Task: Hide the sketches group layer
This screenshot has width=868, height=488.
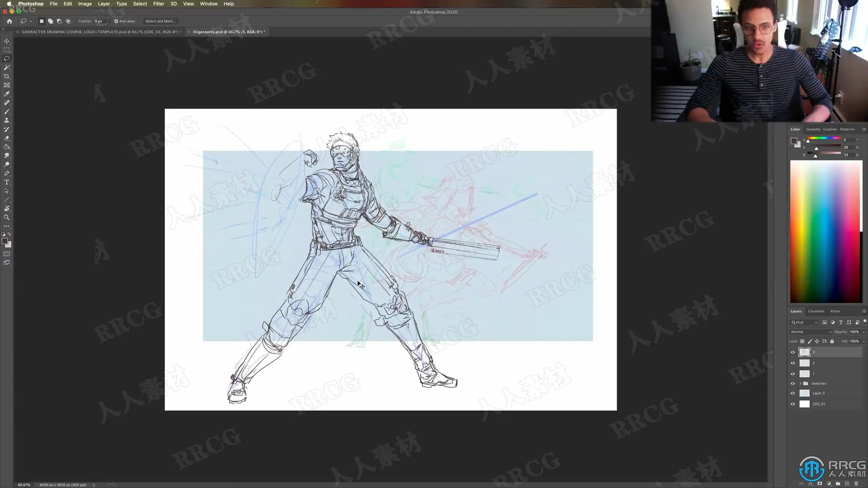Action: (x=793, y=383)
